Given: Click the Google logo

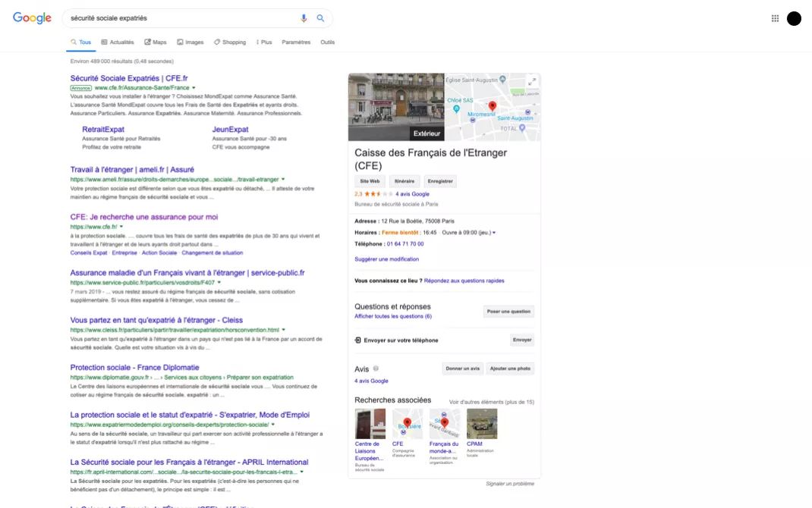Looking at the screenshot, I should [32, 18].
